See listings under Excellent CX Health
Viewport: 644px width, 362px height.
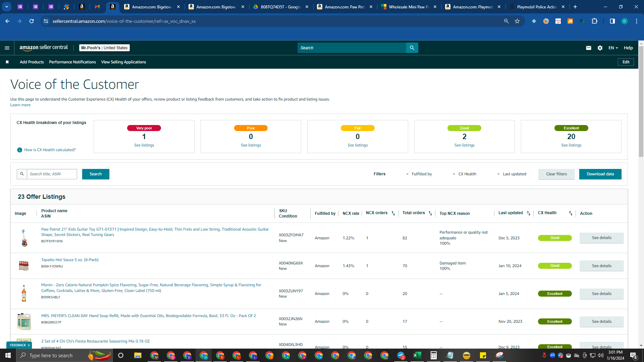pyautogui.click(x=571, y=145)
